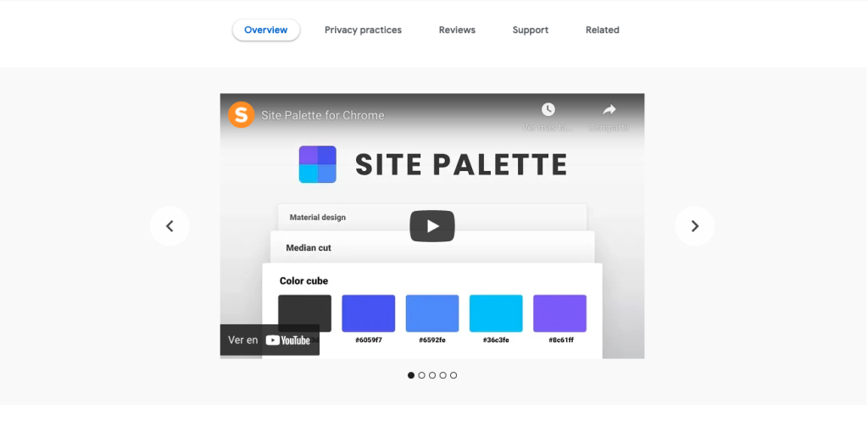Advance to the next carousel slide
Screen dimensions: 868x437
(695, 226)
